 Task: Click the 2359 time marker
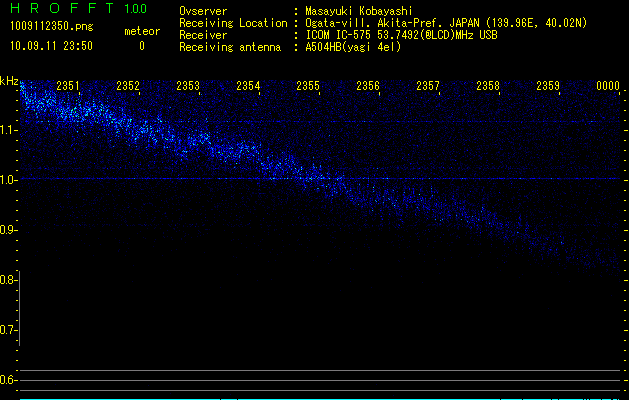pyautogui.click(x=548, y=85)
